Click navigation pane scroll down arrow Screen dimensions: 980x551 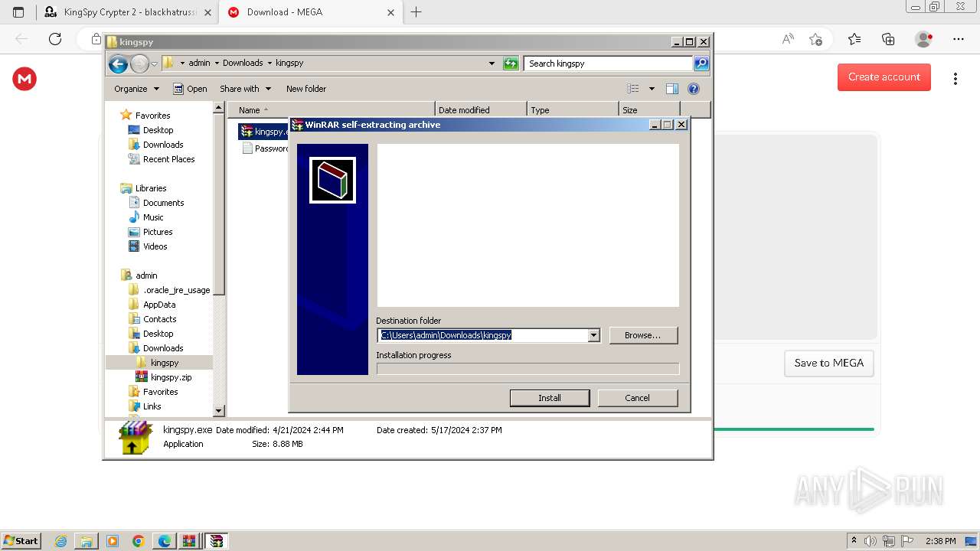tap(219, 411)
